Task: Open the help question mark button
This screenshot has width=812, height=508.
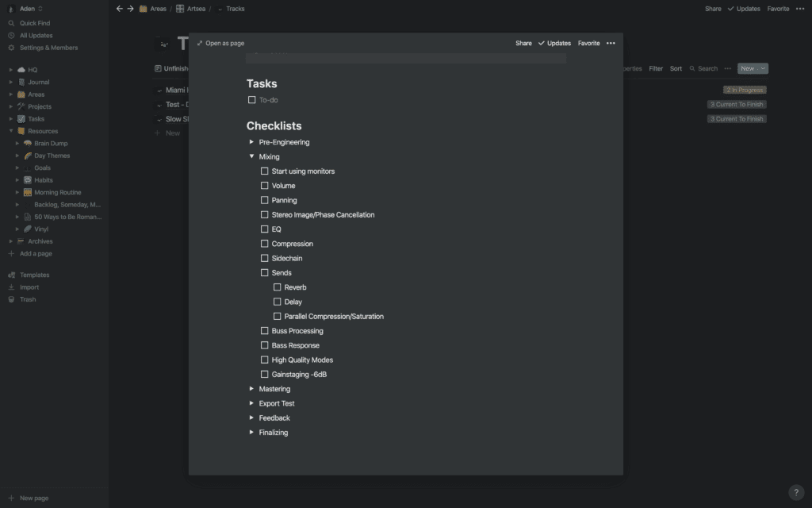Action: (796, 492)
